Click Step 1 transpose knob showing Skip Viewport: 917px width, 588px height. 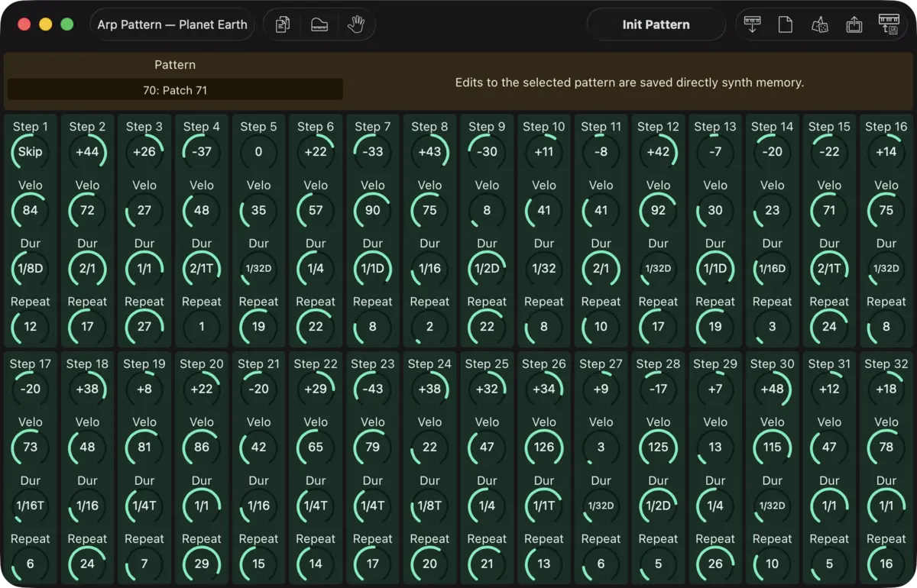(x=31, y=152)
